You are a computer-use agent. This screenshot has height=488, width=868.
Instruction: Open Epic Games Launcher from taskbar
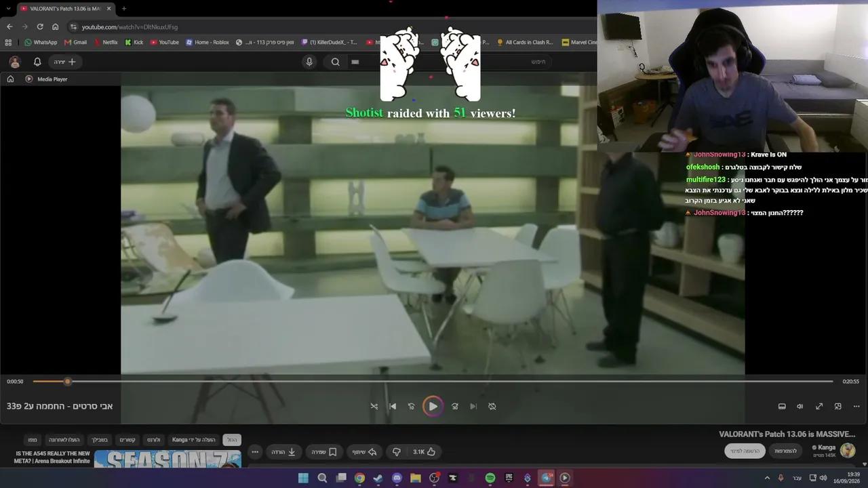click(x=509, y=478)
